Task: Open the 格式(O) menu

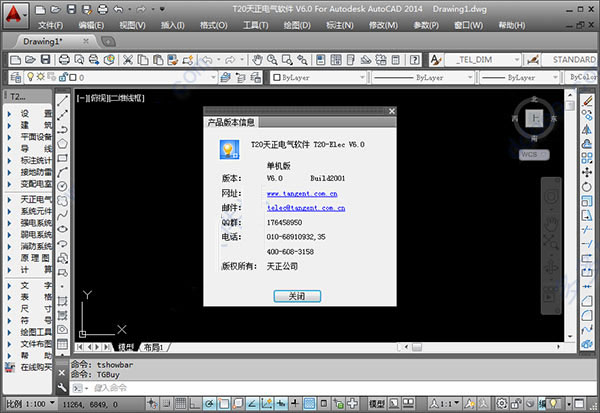Action: [x=214, y=26]
